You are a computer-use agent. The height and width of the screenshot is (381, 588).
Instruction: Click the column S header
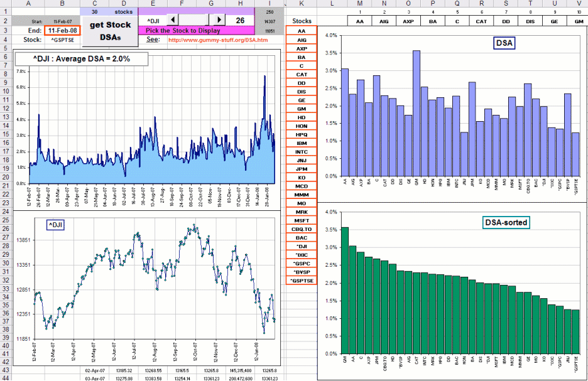point(506,4)
